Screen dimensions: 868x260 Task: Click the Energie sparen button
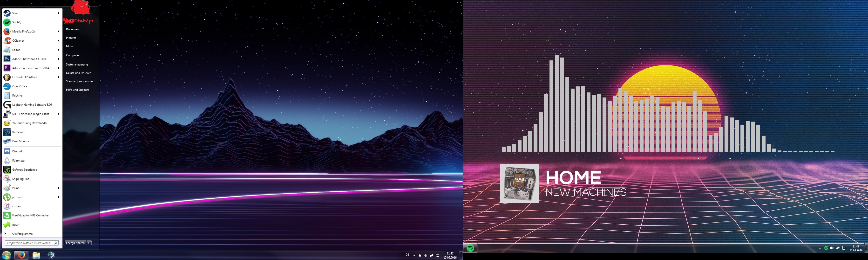75,243
